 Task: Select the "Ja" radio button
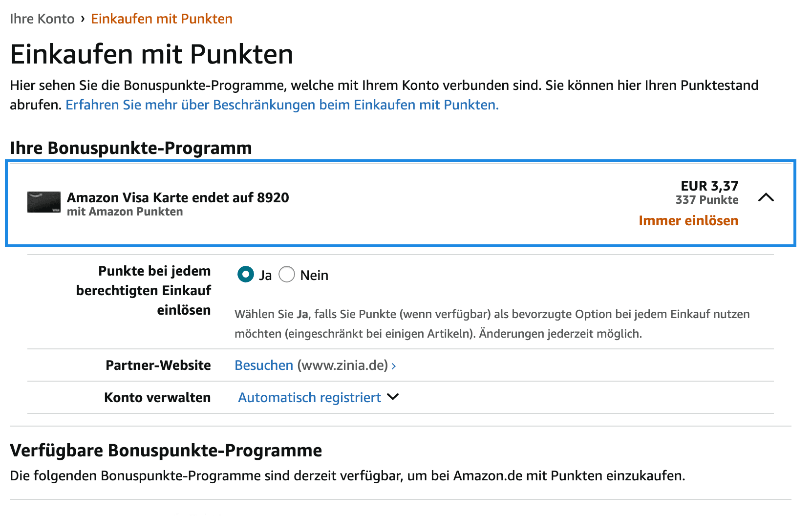[x=246, y=275]
